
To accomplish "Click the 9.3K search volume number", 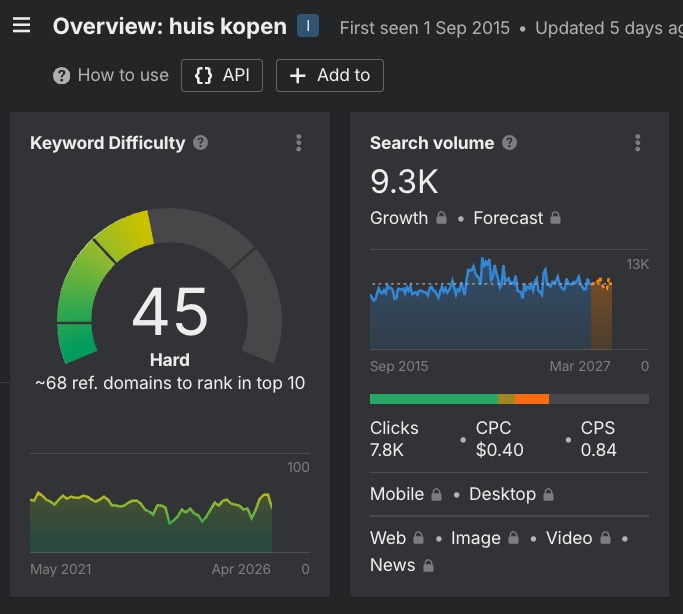I will (404, 182).
